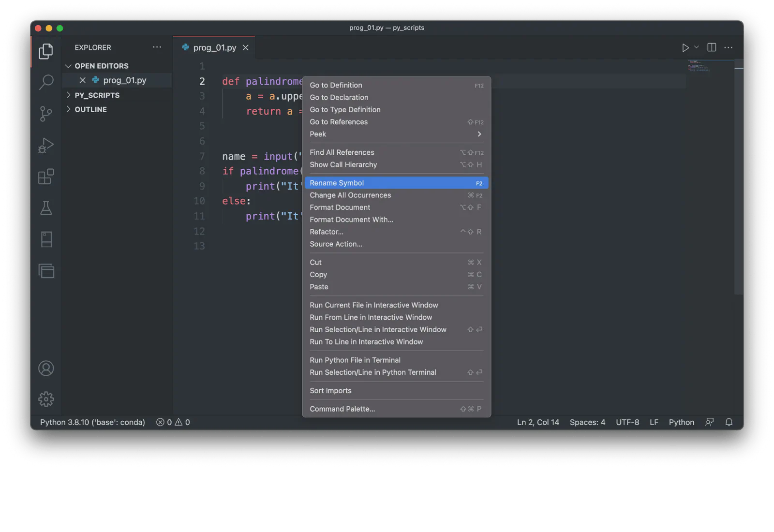
Task: Open the Manage gear icon
Action: click(46, 399)
